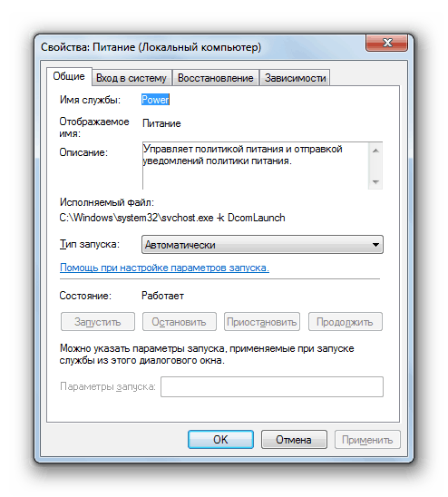Click the highlighted service name Power

[155, 100]
